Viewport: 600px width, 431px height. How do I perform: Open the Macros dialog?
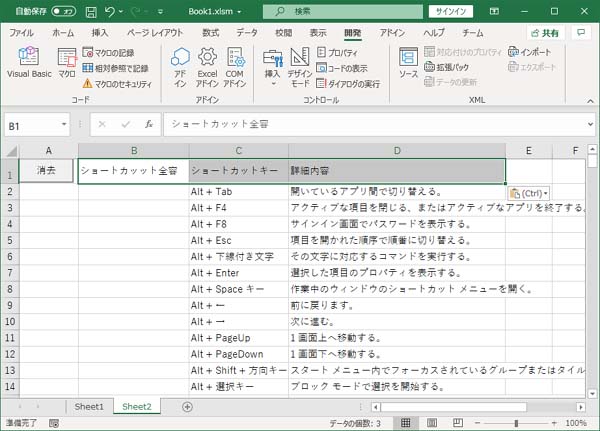coord(67,62)
